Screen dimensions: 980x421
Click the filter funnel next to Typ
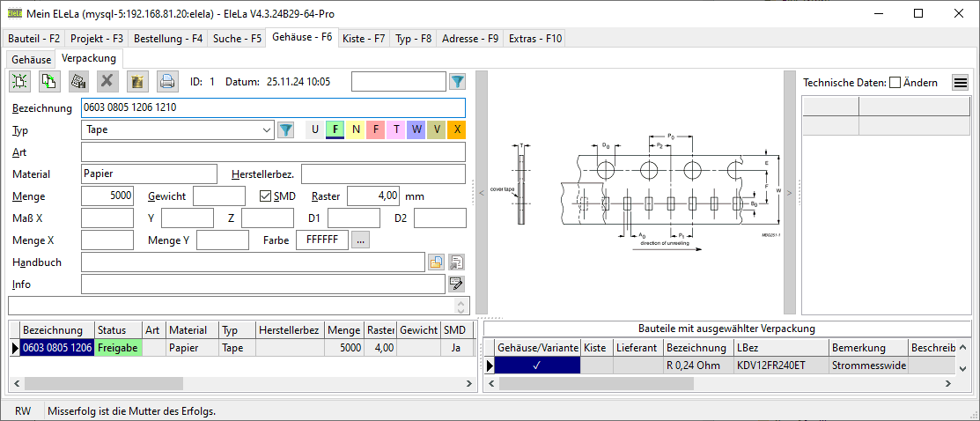286,130
